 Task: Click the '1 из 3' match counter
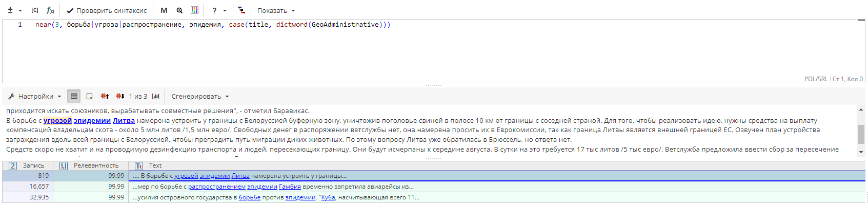pyautogui.click(x=138, y=96)
